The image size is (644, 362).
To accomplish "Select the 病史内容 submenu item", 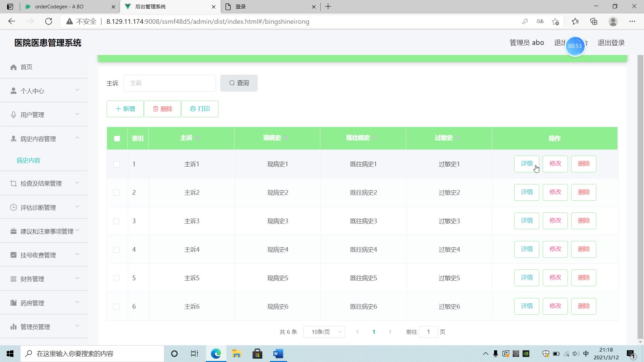I will 29,161.
